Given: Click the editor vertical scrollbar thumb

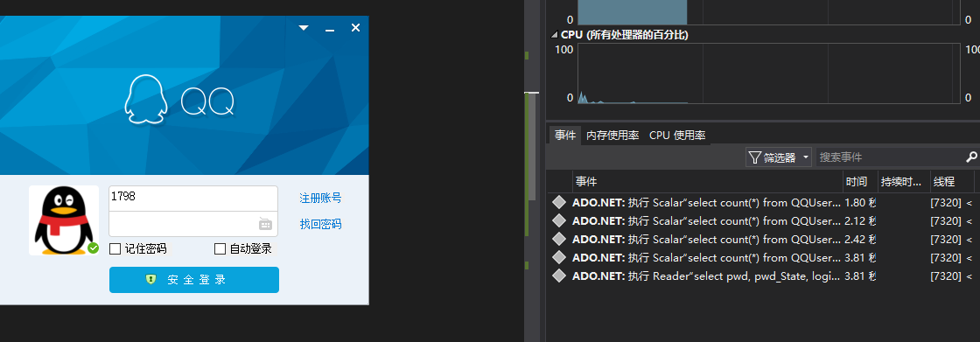Looking at the screenshot, I should [531, 147].
